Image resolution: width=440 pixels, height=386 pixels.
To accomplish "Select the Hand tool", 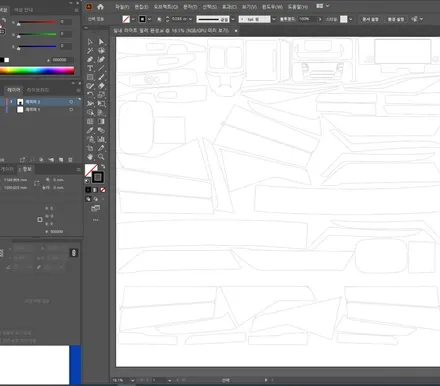I will point(90,157).
